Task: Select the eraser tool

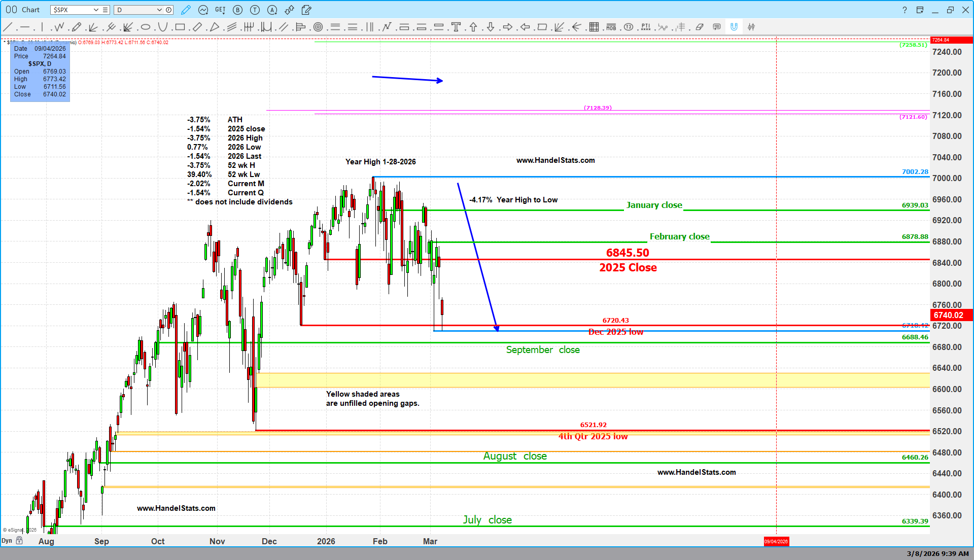Action: tap(700, 27)
